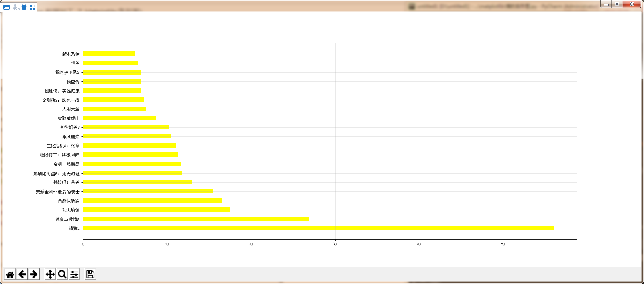This screenshot has width=644, height=284.
Task: Click the x-axis tick label 30
Action: click(x=335, y=244)
